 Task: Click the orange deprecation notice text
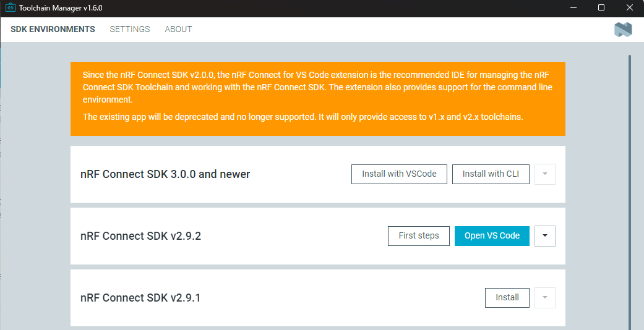point(317,96)
